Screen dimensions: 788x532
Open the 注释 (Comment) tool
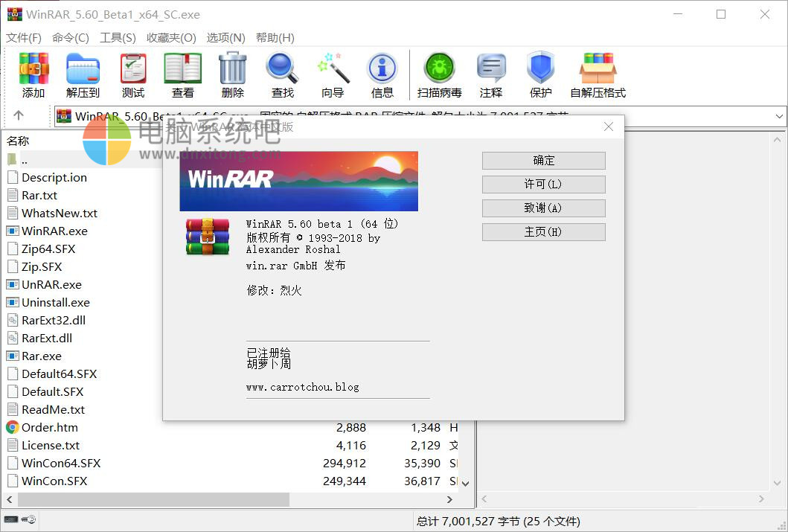[x=491, y=75]
